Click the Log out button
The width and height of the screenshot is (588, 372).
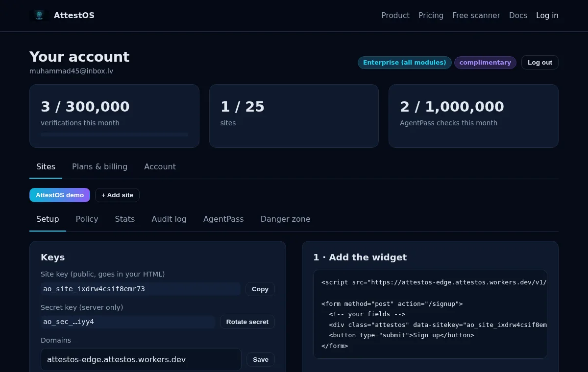point(540,63)
